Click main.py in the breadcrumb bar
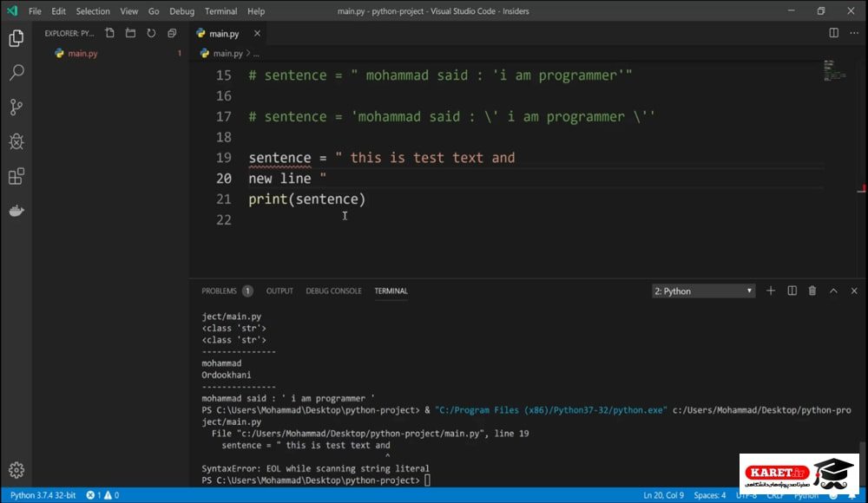Screen dimensions: 868x503 pyautogui.click(x=227, y=54)
